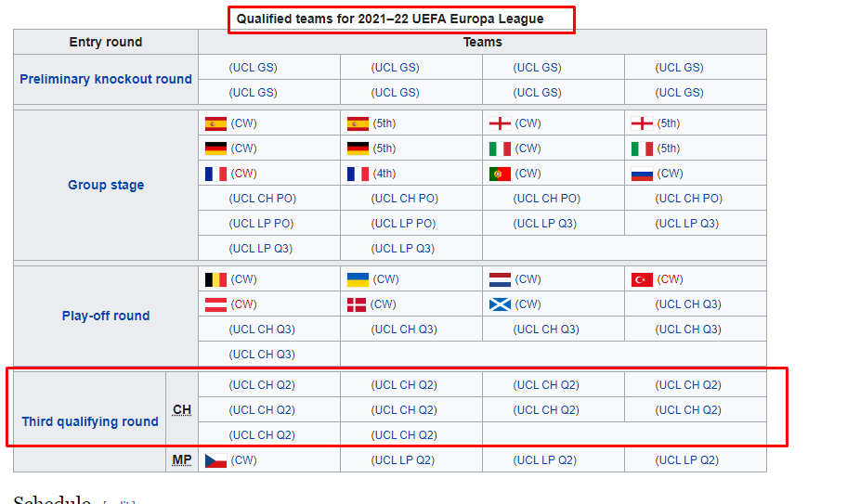This screenshot has height=504, width=847.
Task: Open the Group stage link
Action: pyautogui.click(x=106, y=186)
